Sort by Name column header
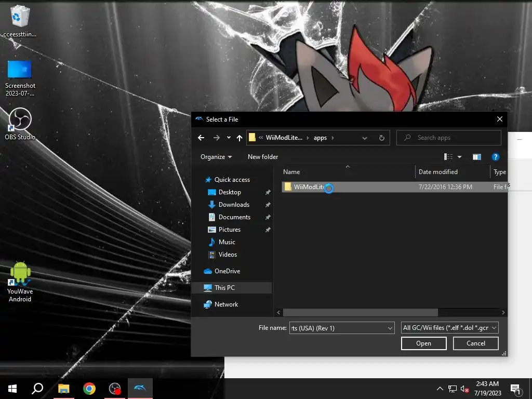This screenshot has width=532, height=399. (x=348, y=171)
